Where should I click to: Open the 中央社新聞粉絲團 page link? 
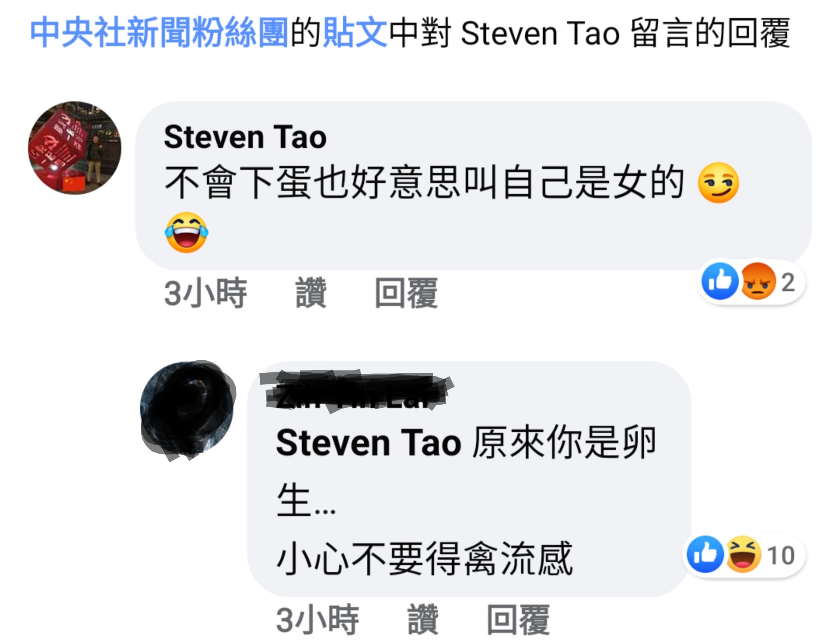click(159, 33)
